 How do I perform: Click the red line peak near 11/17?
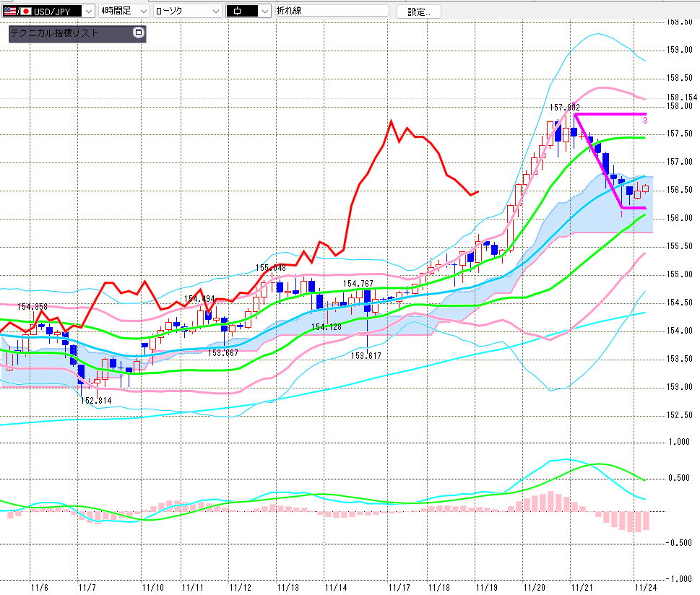click(x=391, y=121)
